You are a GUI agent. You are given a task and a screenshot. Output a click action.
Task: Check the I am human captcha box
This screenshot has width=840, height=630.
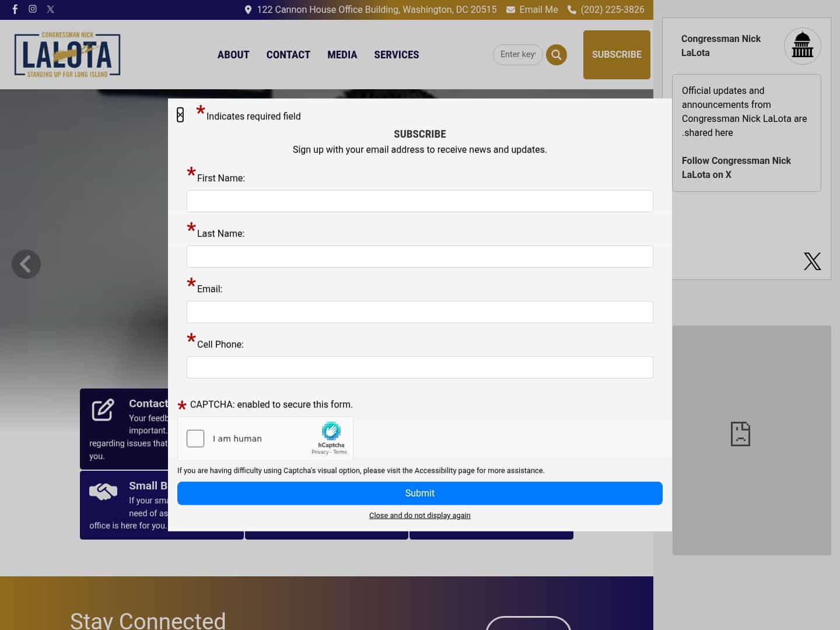[195, 439]
